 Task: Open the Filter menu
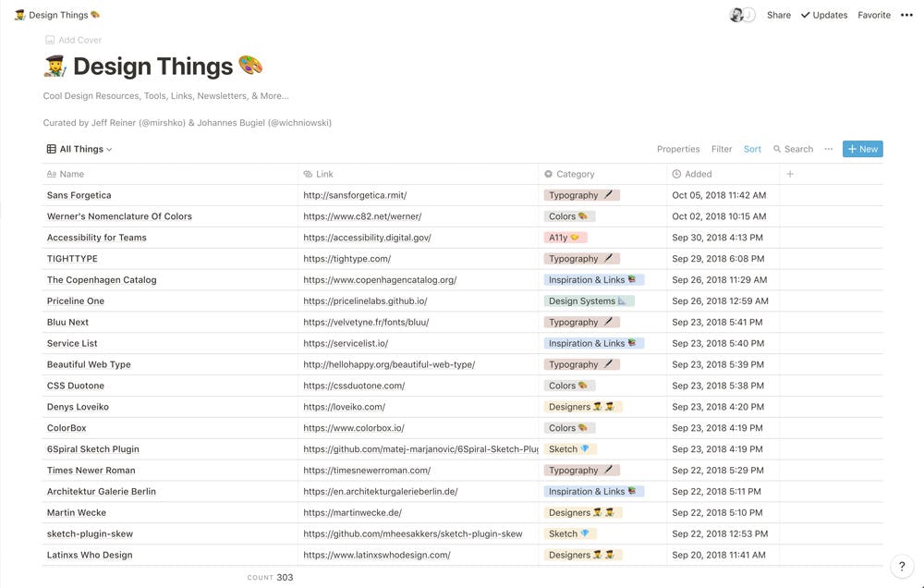click(722, 149)
